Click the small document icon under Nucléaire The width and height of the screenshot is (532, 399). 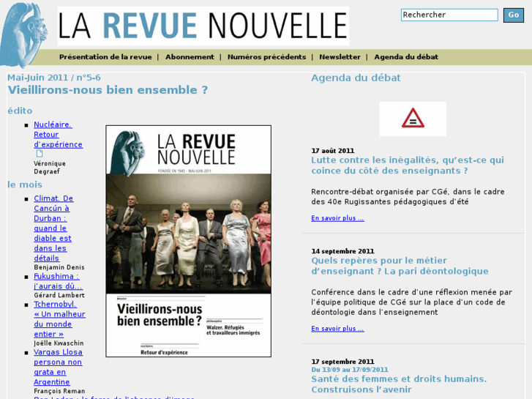[40, 154]
